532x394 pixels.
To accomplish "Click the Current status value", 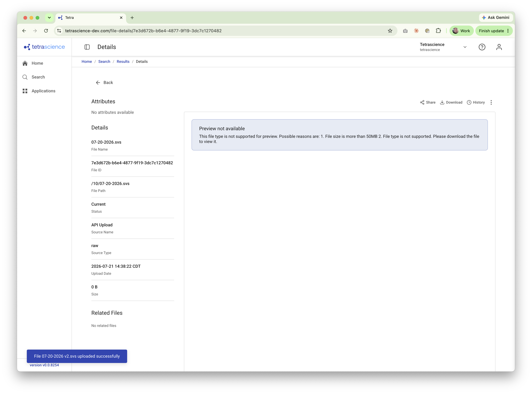I will coord(98,204).
